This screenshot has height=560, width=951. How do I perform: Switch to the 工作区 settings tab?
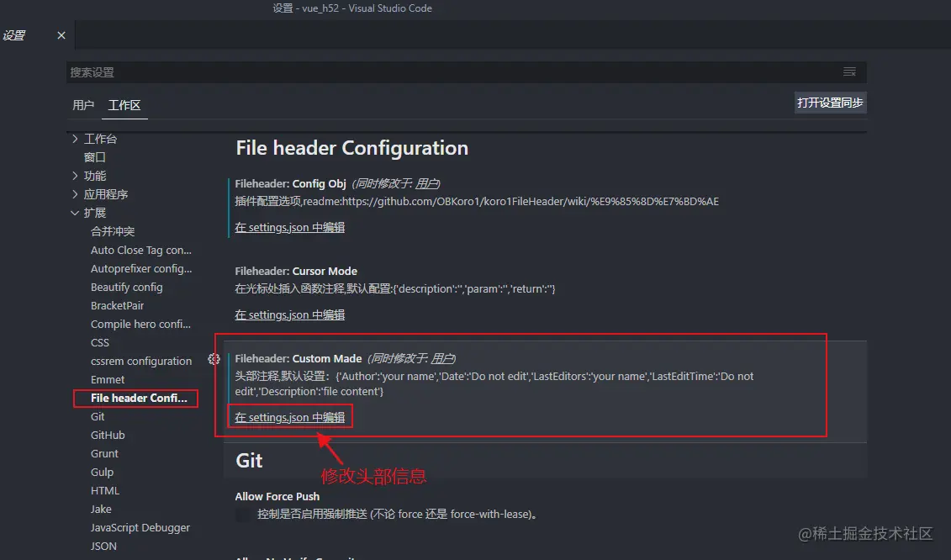pyautogui.click(x=124, y=105)
